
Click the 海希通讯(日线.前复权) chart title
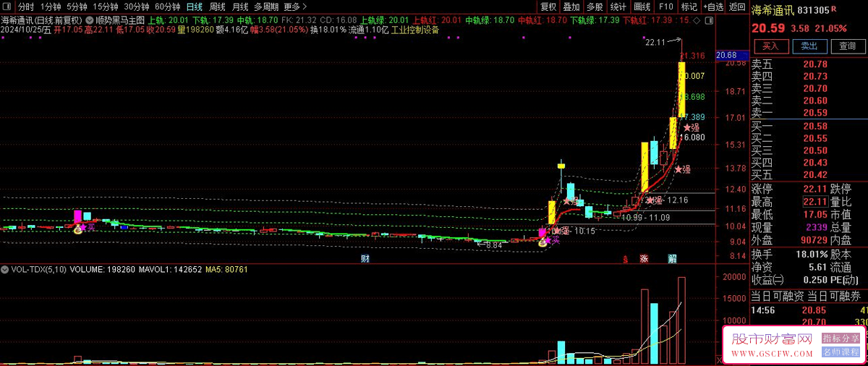pyautogui.click(x=42, y=20)
